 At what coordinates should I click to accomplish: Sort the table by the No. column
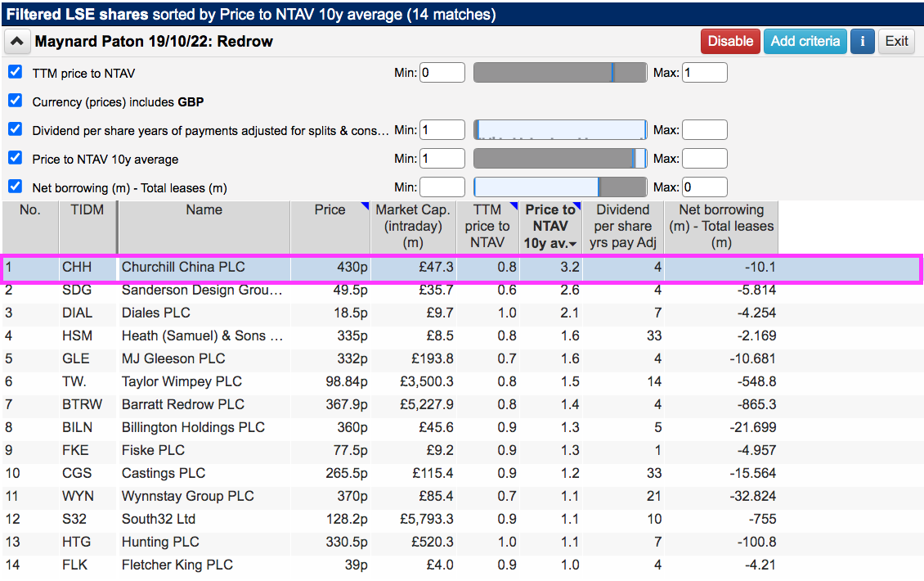30,227
